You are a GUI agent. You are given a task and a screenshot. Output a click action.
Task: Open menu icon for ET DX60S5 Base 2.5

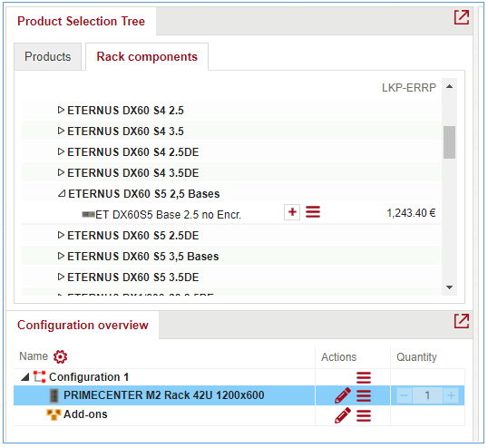pyautogui.click(x=313, y=212)
